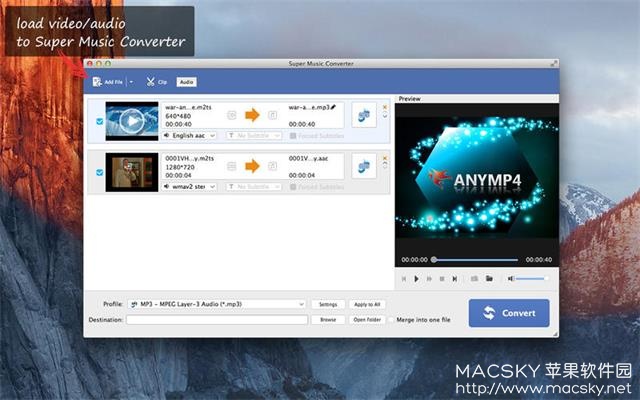Click the source filename 0001VH...y.m2ts
The image size is (640, 400).
(x=189, y=158)
